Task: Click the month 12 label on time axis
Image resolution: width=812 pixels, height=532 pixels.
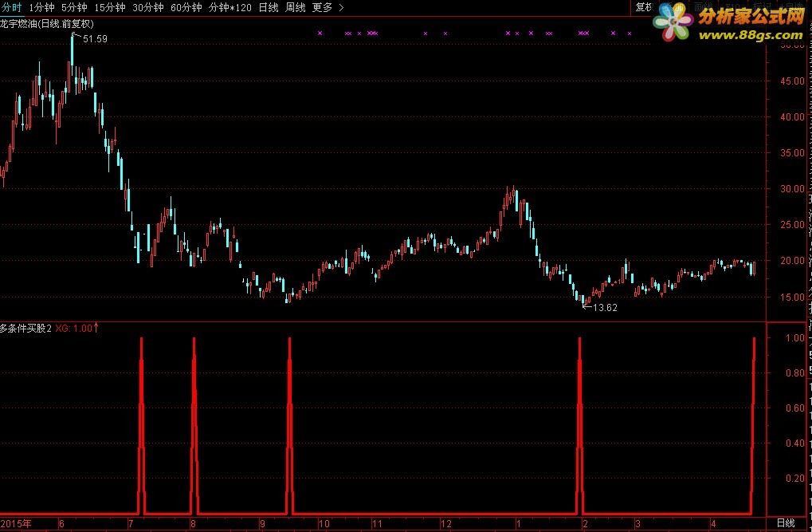Action: coord(446,524)
